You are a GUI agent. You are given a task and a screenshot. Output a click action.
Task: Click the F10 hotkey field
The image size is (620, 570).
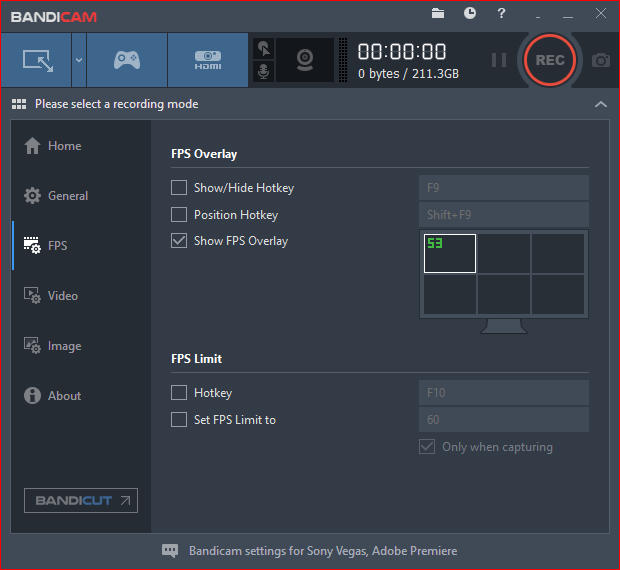tap(504, 393)
